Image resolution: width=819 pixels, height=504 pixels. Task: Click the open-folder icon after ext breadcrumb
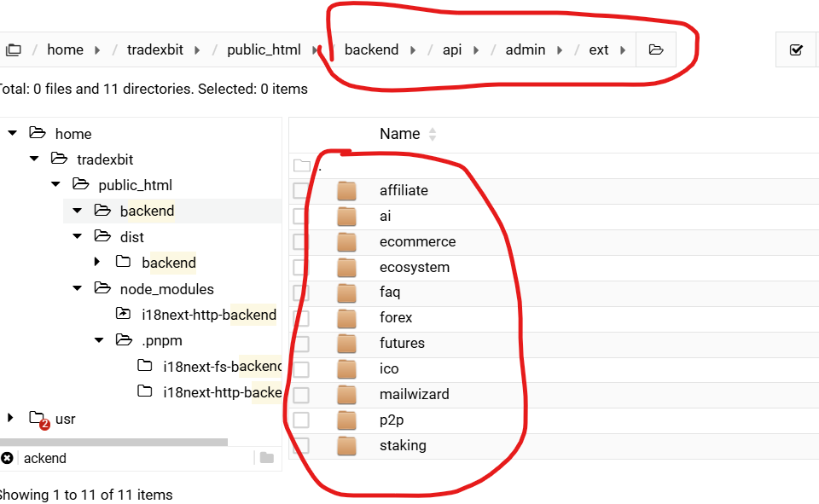pos(656,49)
